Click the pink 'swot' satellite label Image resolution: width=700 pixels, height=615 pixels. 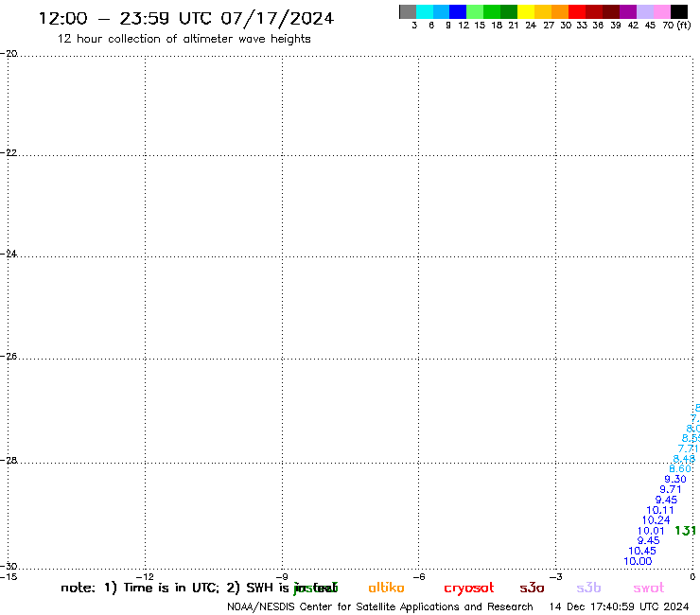click(649, 588)
